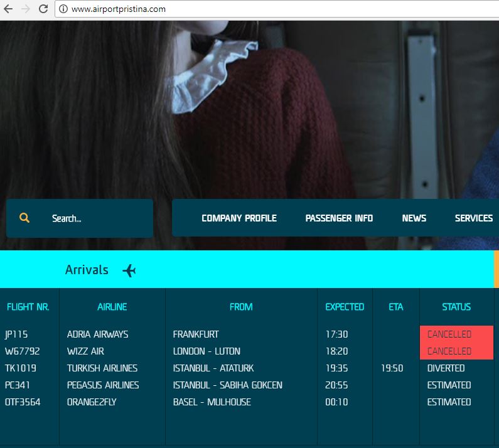Image resolution: width=499 pixels, height=448 pixels.
Task: Click expected time 18:20
Action: pos(336,351)
